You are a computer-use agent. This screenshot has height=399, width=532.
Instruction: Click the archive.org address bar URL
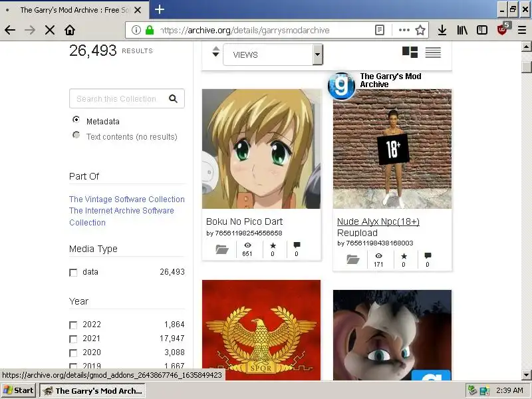pyautogui.click(x=245, y=30)
